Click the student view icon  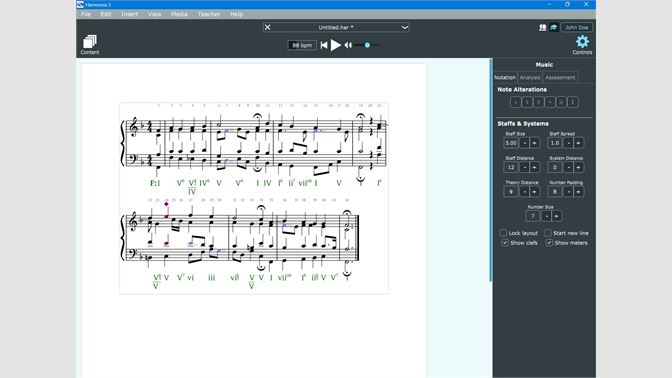click(x=543, y=27)
